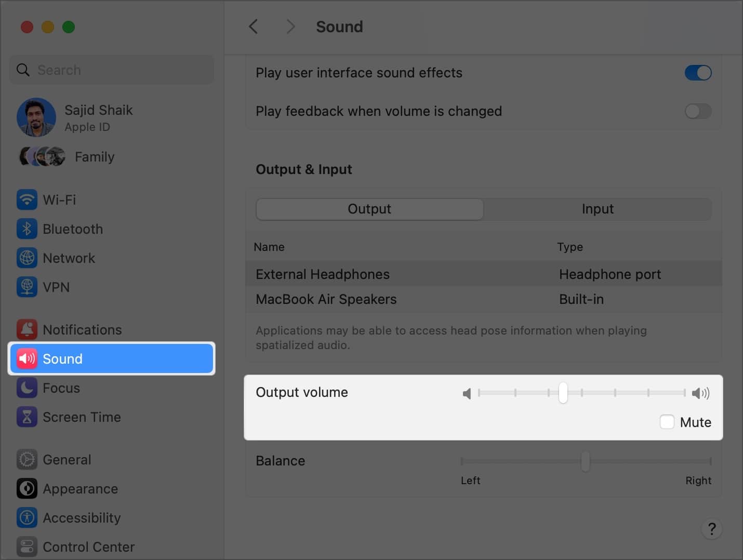This screenshot has height=560, width=743.
Task: Select the Appearance settings icon
Action: pyautogui.click(x=26, y=488)
